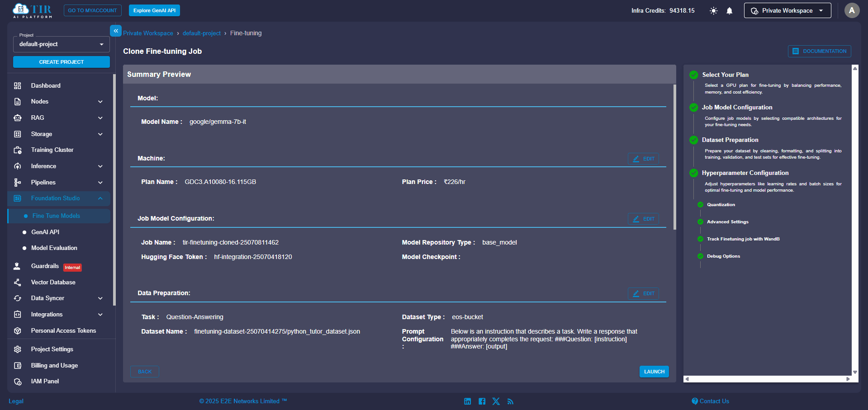This screenshot has height=410, width=868.
Task: Click the Dashboard sidebar icon
Action: click(x=18, y=86)
